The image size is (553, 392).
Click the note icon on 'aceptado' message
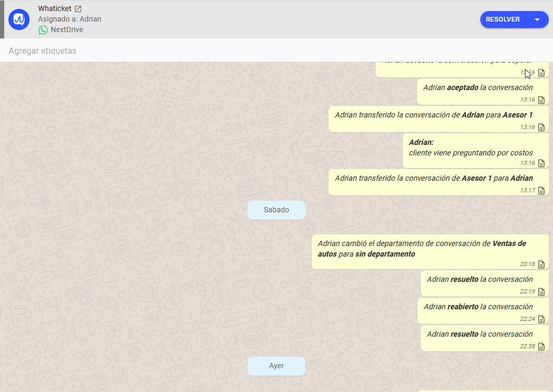[x=541, y=100]
